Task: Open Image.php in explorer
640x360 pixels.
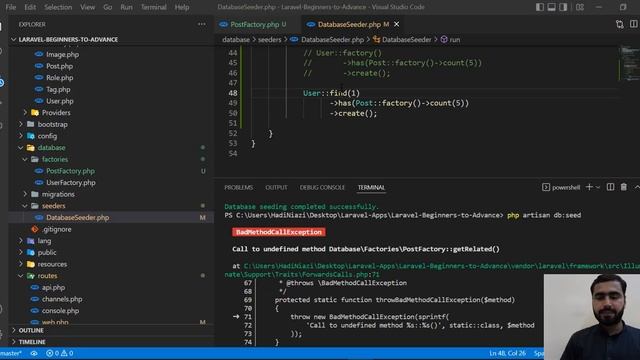Action: (x=62, y=54)
